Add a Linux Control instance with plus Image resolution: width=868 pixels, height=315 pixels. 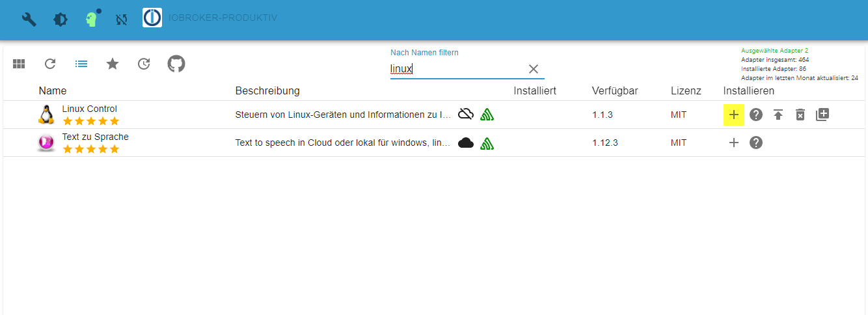click(734, 115)
